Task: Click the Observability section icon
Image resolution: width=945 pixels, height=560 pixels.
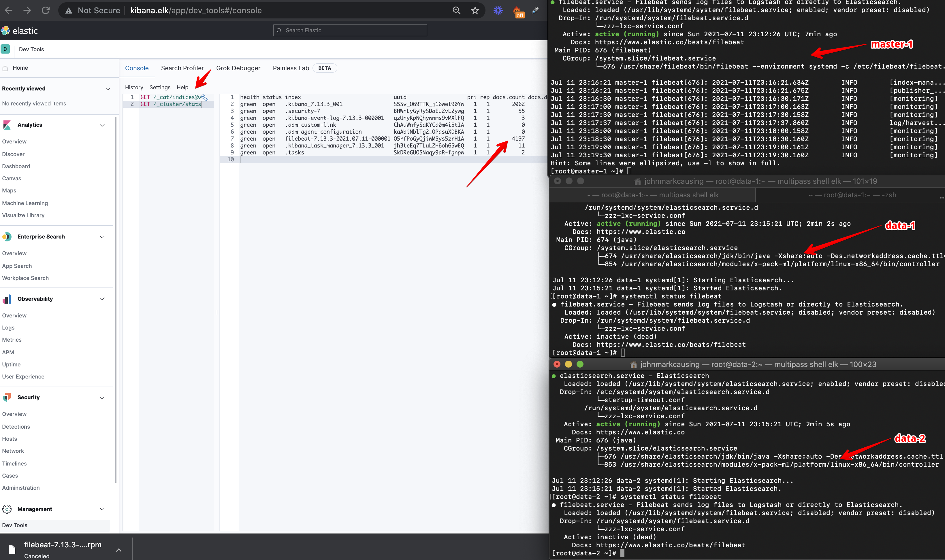Action: tap(7, 299)
